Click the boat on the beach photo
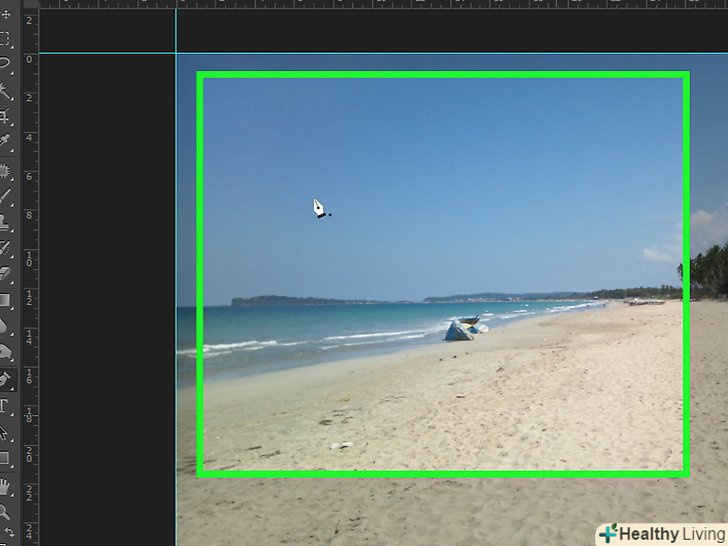This screenshot has width=728, height=546. [466, 328]
